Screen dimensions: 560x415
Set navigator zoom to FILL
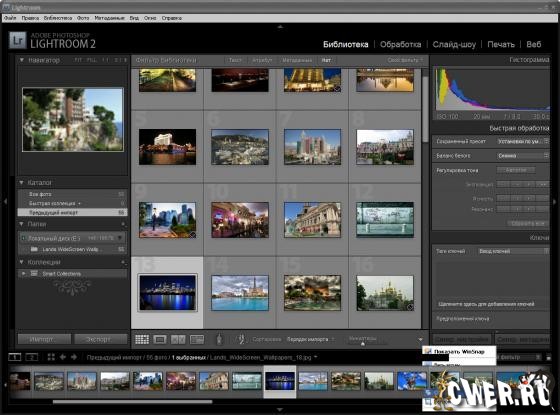(x=91, y=60)
